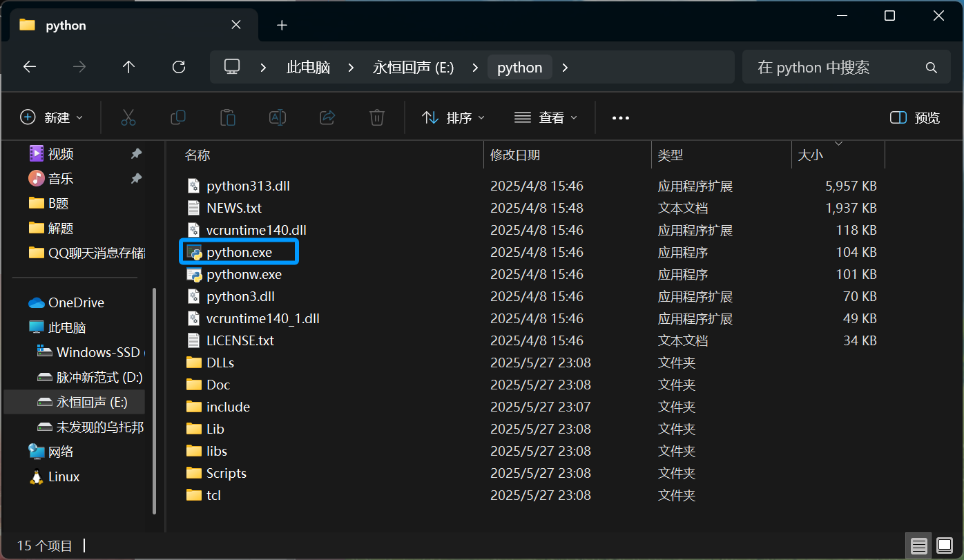This screenshot has height=560, width=964.
Task: Select the DLLs folder
Action: pyautogui.click(x=220, y=363)
